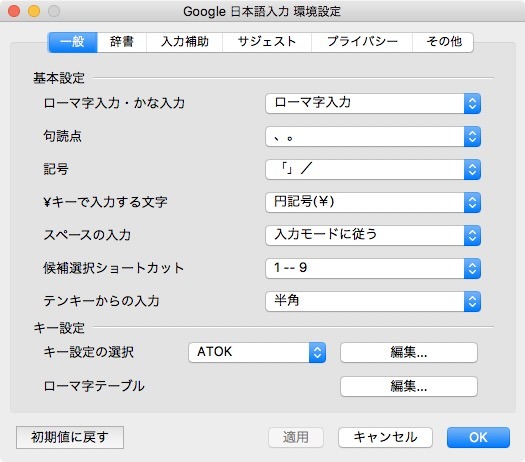Image resolution: width=525 pixels, height=462 pixels.
Task: Click the 初期値に戻す button
Action: (70, 437)
